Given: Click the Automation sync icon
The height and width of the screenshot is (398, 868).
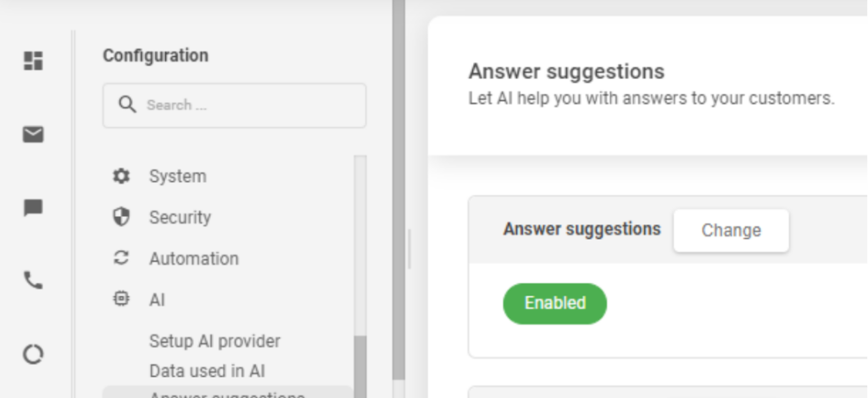Looking at the screenshot, I should 121,258.
